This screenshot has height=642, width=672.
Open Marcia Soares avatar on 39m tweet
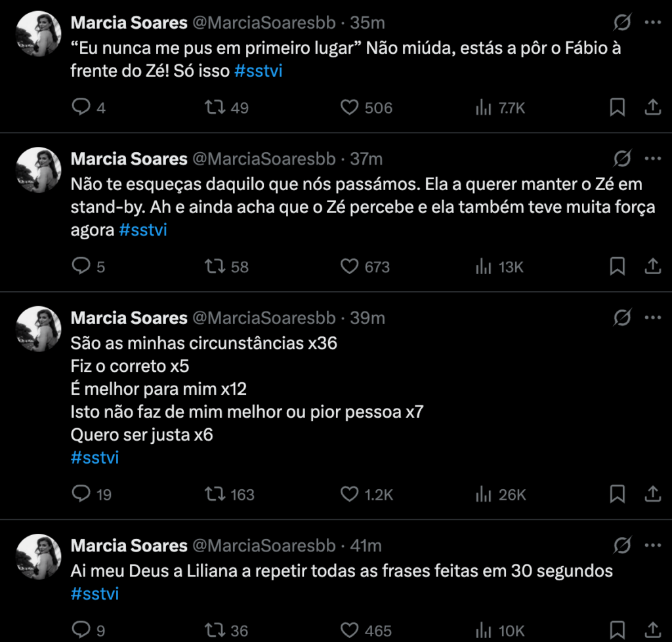point(39,329)
